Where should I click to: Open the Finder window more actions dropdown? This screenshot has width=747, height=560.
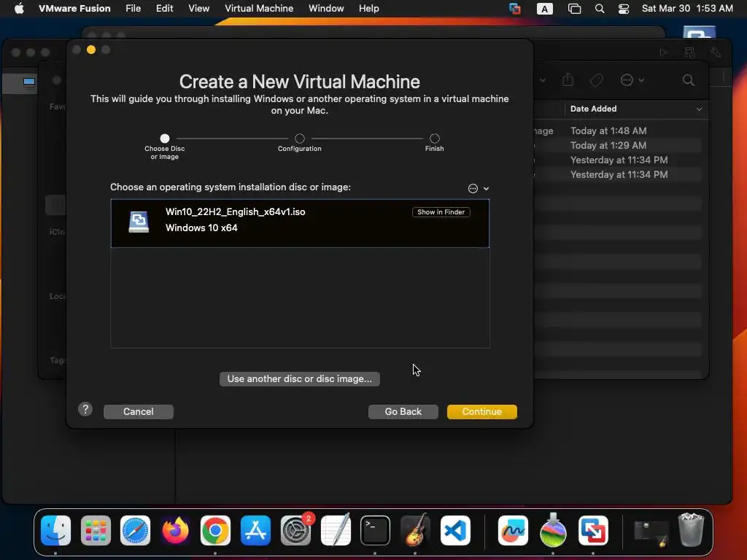(x=632, y=80)
